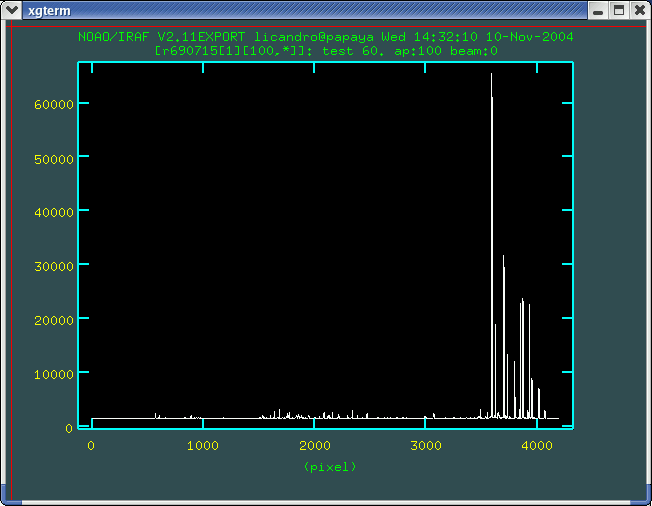Click the xgterm title bar text
Screen dimensions: 652x506
point(46,10)
